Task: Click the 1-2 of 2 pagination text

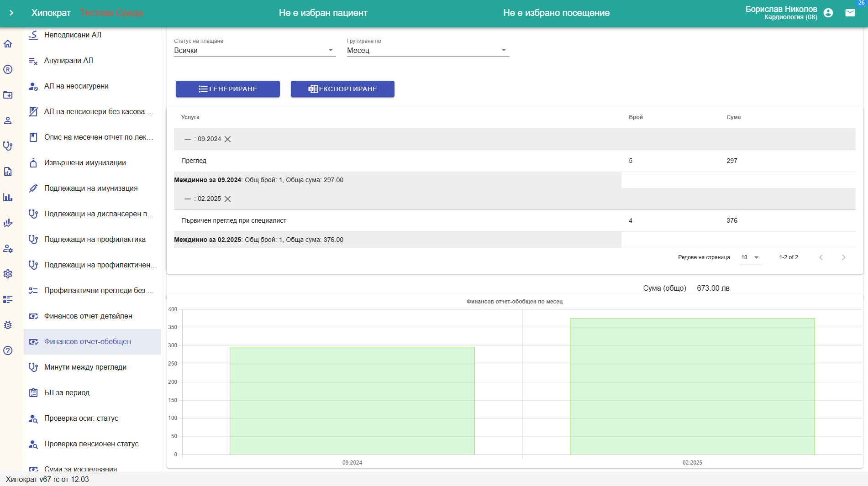Action: [x=789, y=257]
